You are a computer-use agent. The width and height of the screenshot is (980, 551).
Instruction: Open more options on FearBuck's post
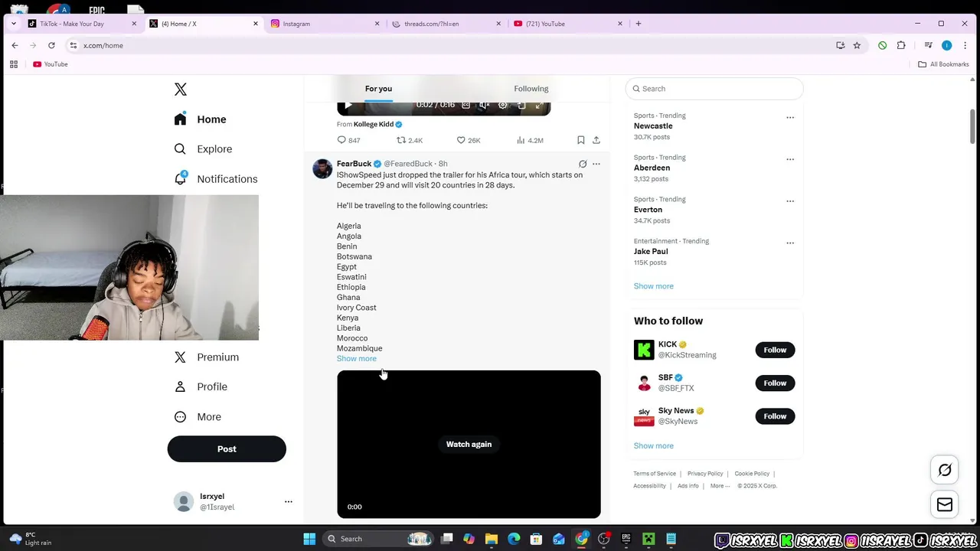coord(596,164)
